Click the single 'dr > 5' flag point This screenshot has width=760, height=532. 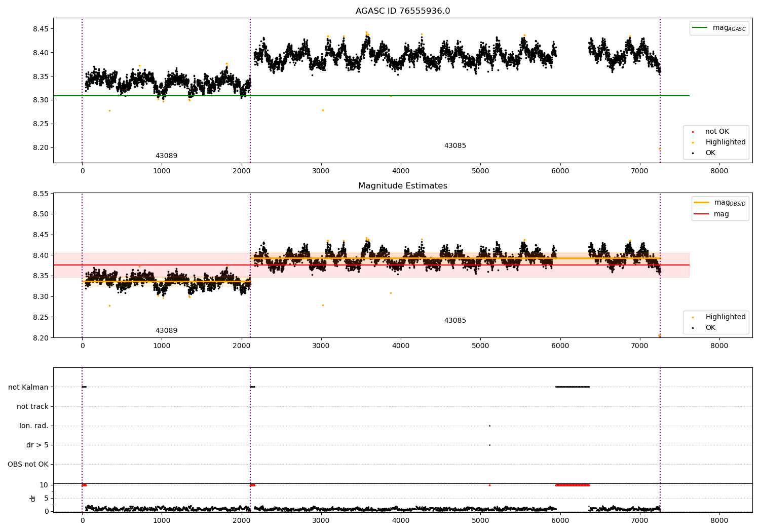click(x=489, y=445)
